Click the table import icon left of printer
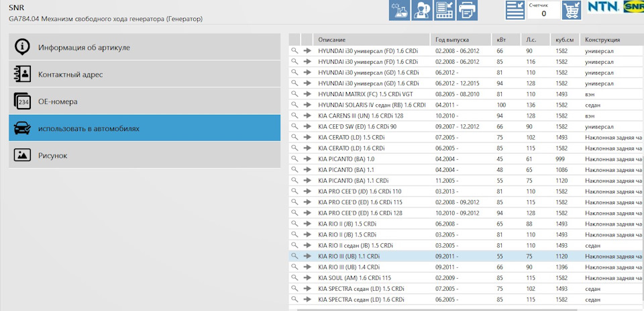The height and width of the screenshot is (311, 644). click(x=444, y=10)
